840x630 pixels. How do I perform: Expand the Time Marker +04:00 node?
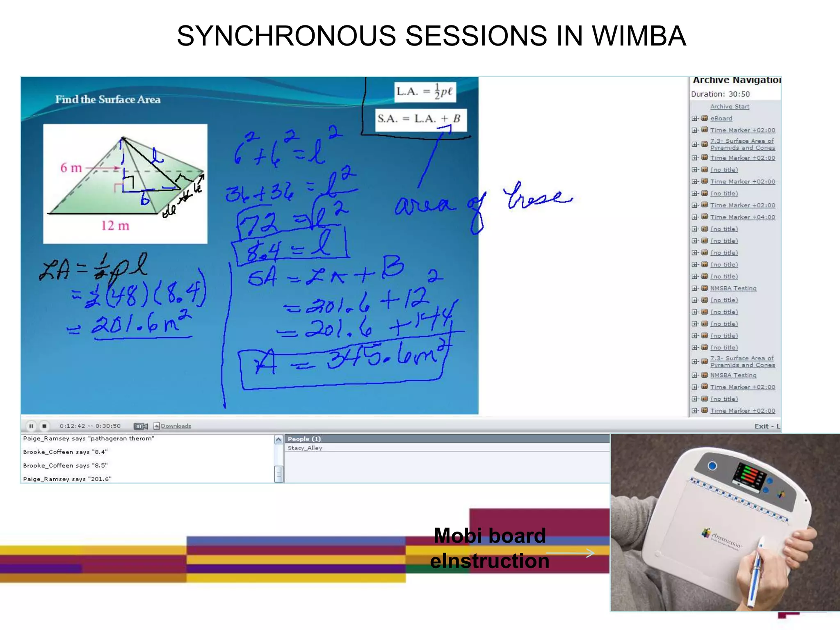tap(694, 217)
